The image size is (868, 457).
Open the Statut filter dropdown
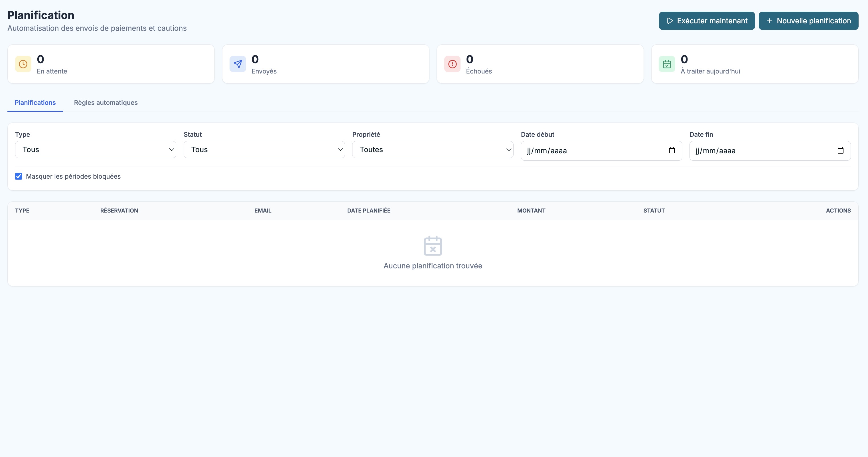(264, 150)
